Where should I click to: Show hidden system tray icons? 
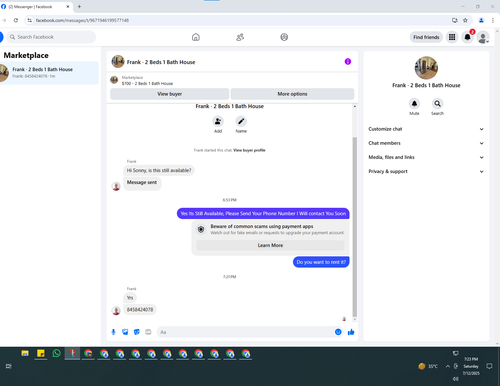pos(447,366)
